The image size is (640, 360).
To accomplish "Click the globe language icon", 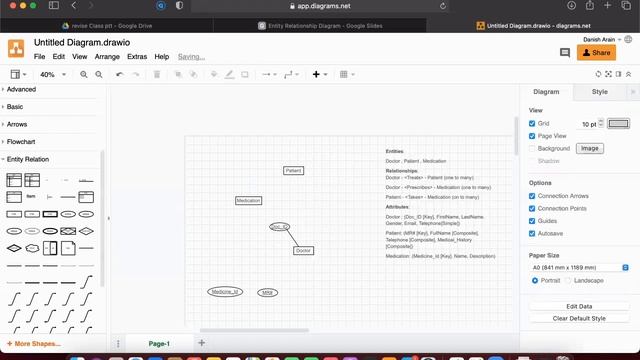I will (x=628, y=39).
